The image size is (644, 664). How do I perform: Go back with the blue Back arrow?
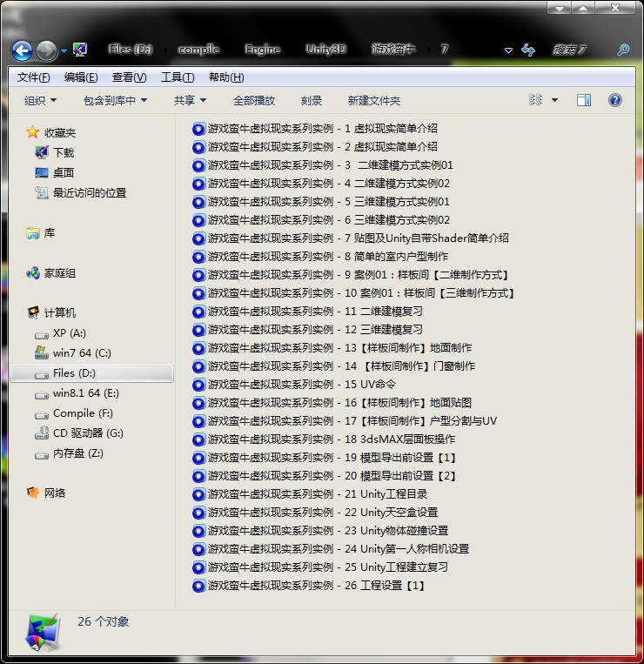click(22, 50)
